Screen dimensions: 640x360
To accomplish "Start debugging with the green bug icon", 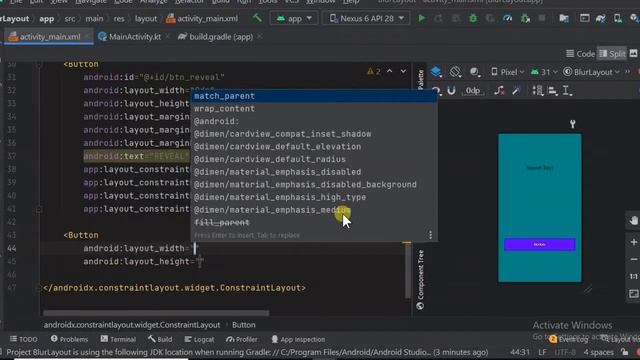I will (473, 18).
